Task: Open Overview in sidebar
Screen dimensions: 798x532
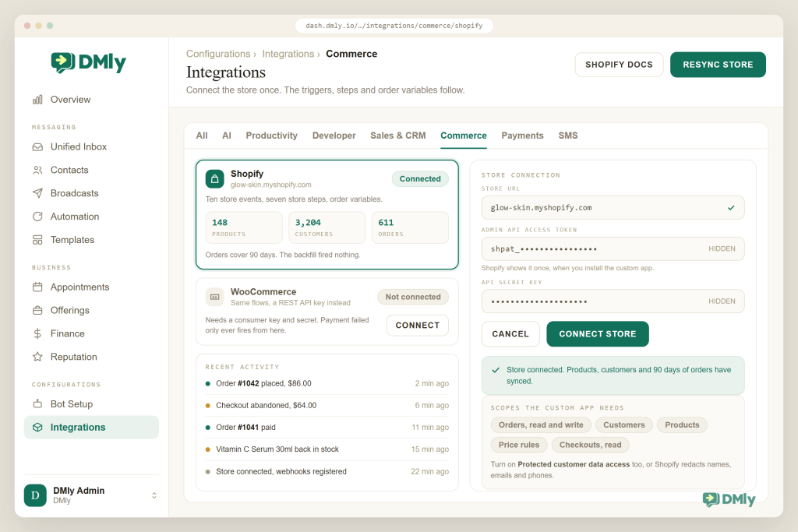Action: (92, 100)
